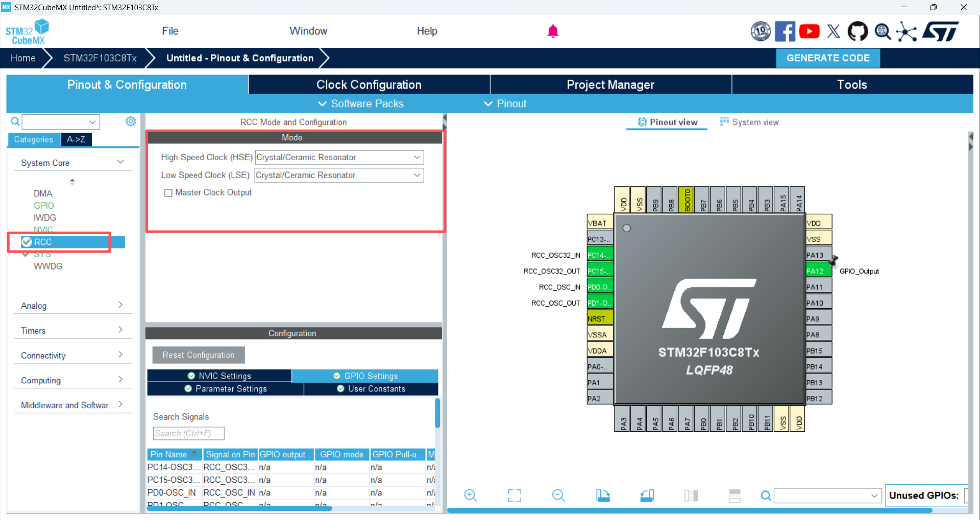
Task: Switch to System view
Action: pos(749,122)
